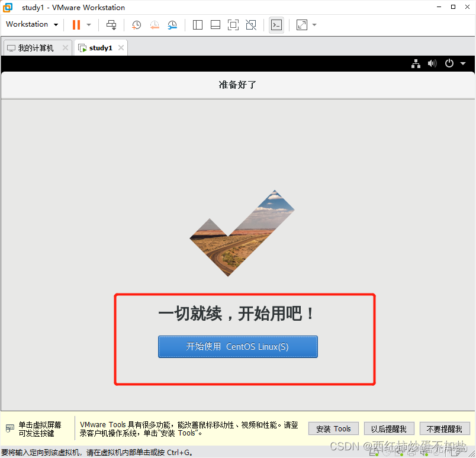Take a snapshot of this virtual machine
Viewport: 476px width, 458px height.
tap(136, 25)
